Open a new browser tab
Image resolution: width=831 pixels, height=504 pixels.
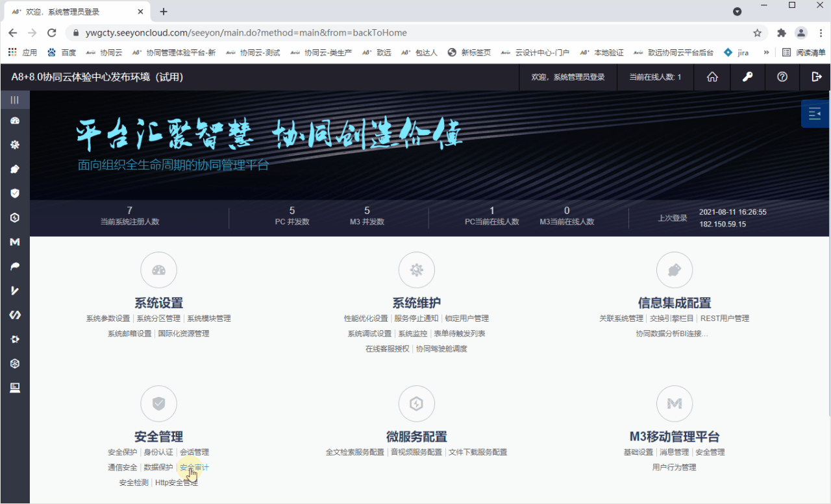[x=164, y=12]
